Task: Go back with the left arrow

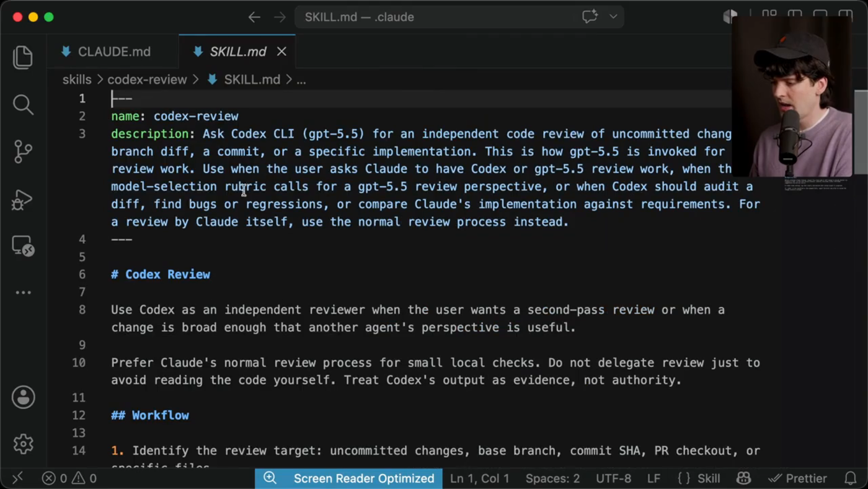Action: tap(254, 17)
